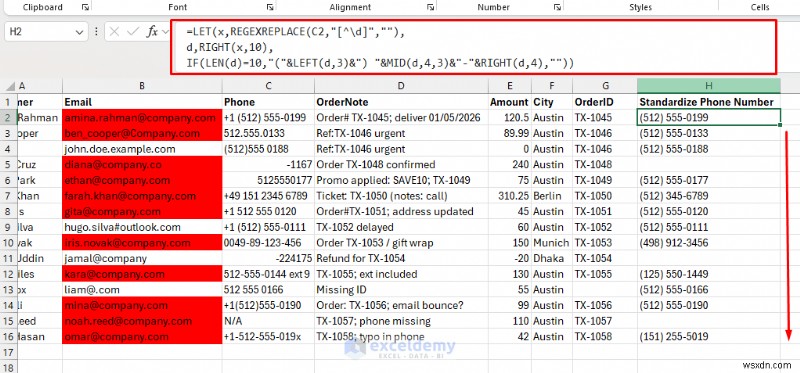Select column E header
This screenshot has width=800, height=373.
click(510, 86)
